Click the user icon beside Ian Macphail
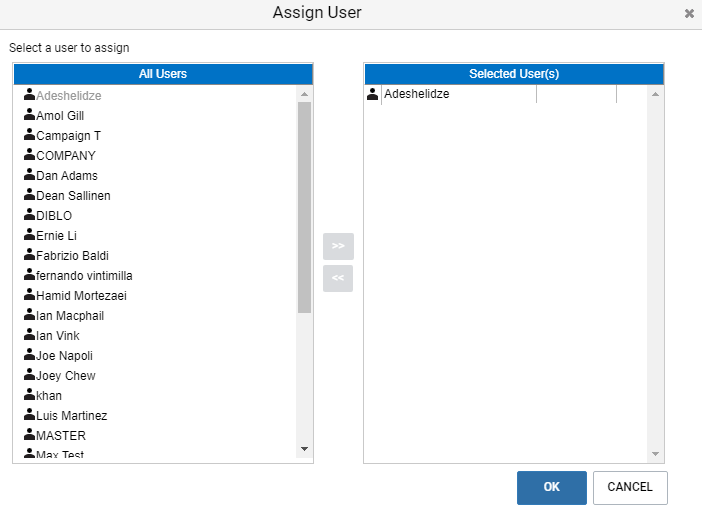 click(30, 314)
